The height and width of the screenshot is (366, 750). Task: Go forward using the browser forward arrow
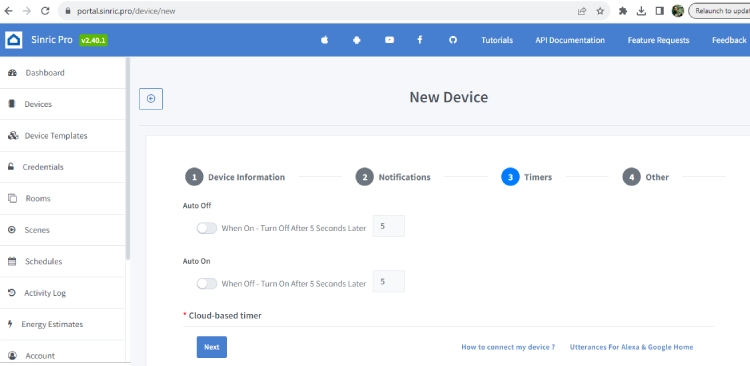click(x=27, y=11)
